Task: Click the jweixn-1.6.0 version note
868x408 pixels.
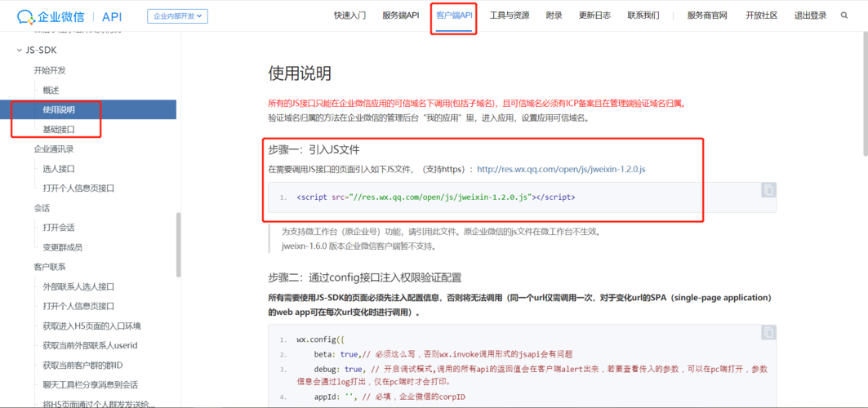Action: coord(358,246)
